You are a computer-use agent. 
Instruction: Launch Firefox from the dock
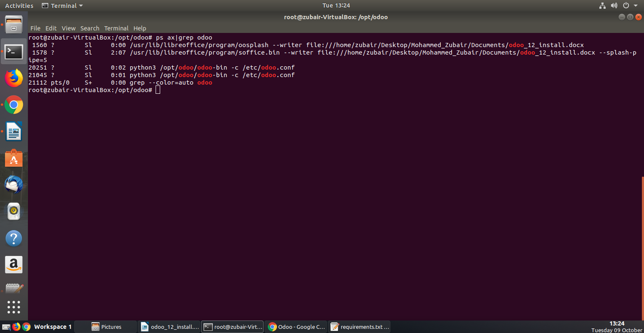point(14,78)
